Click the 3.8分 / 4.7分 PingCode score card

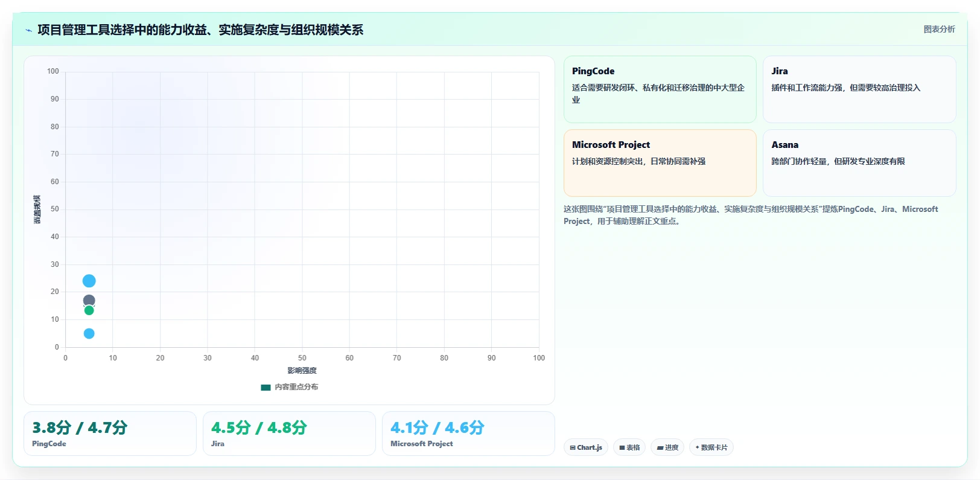[110, 434]
